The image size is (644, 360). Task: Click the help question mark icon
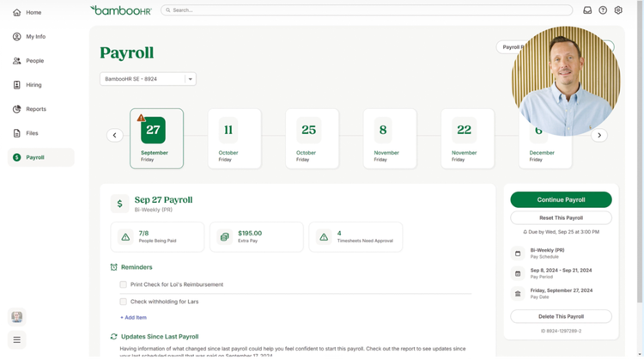(x=603, y=10)
